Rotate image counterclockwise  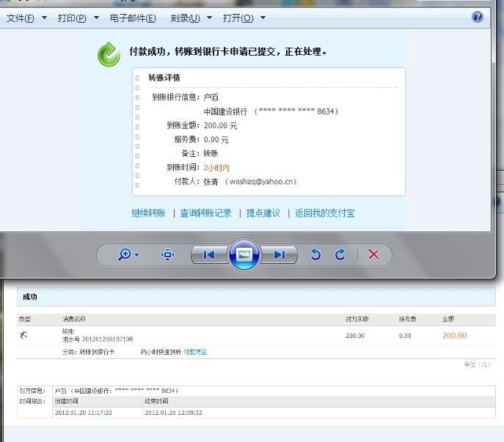pyautogui.click(x=315, y=254)
